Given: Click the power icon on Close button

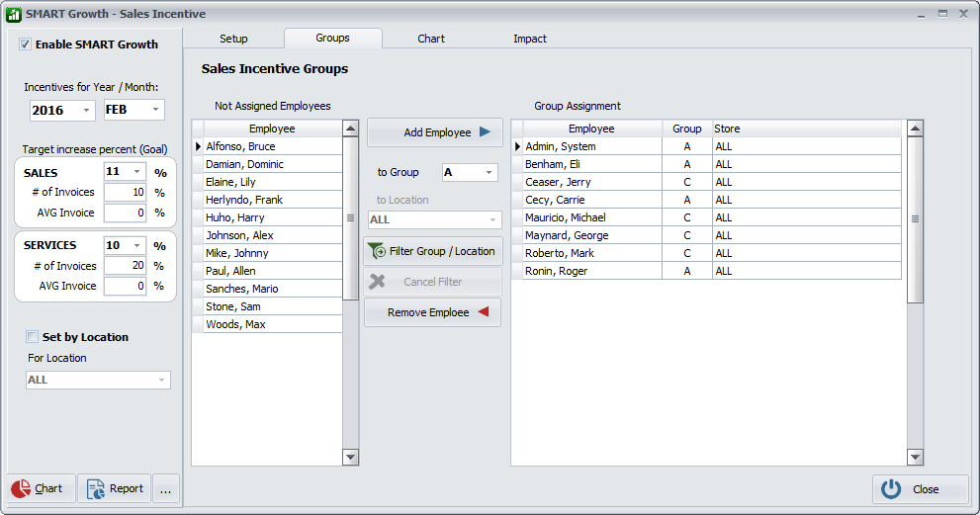Looking at the screenshot, I should click(891, 488).
